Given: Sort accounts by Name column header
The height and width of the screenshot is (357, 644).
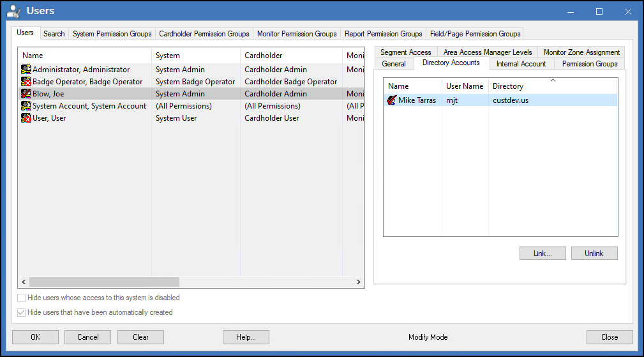Looking at the screenshot, I should tap(413, 86).
